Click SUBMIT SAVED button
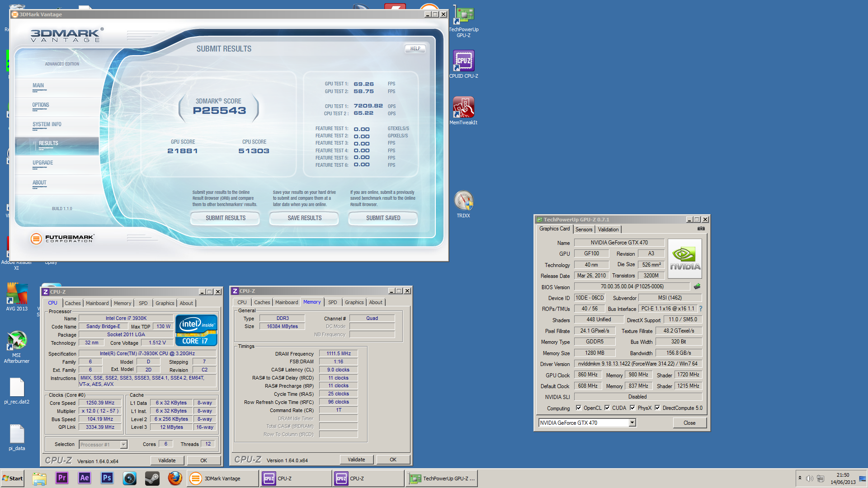868x488 pixels. pyautogui.click(x=383, y=218)
